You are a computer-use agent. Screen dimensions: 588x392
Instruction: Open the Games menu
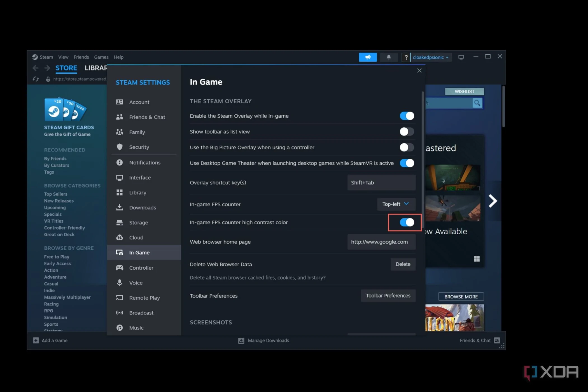[x=101, y=57]
